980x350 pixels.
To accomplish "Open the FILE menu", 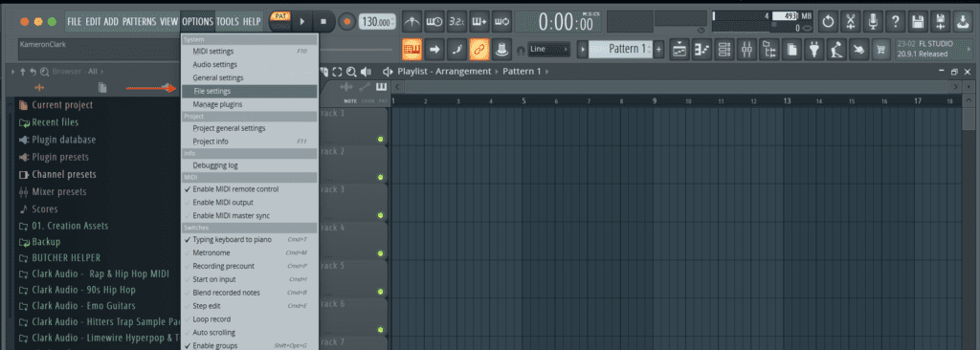I will coord(75,22).
